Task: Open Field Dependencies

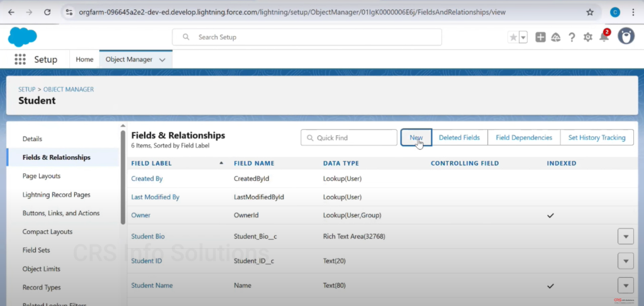Action: [524, 138]
